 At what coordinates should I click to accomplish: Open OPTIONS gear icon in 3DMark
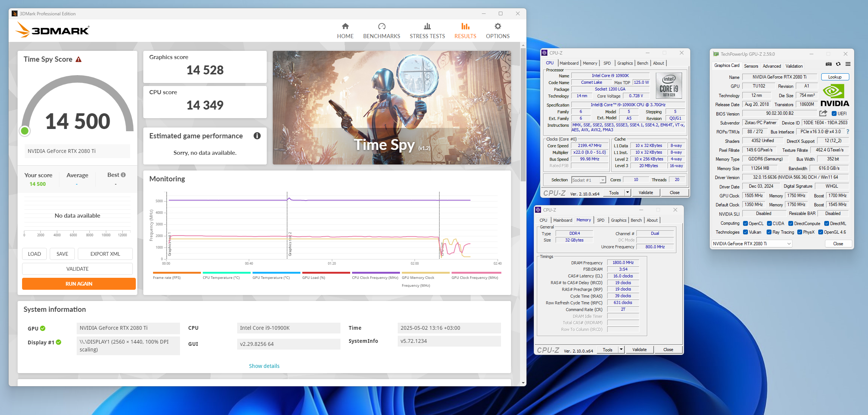click(x=498, y=26)
